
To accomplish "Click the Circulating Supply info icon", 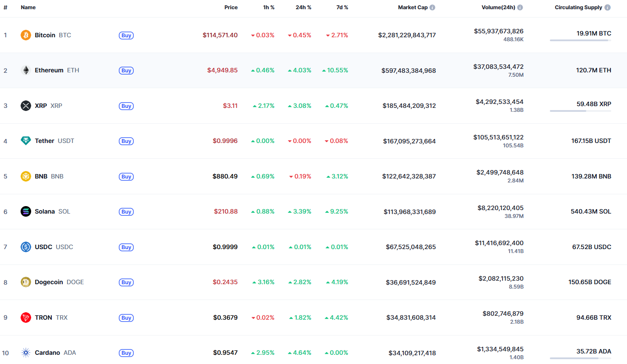I will [x=607, y=7].
